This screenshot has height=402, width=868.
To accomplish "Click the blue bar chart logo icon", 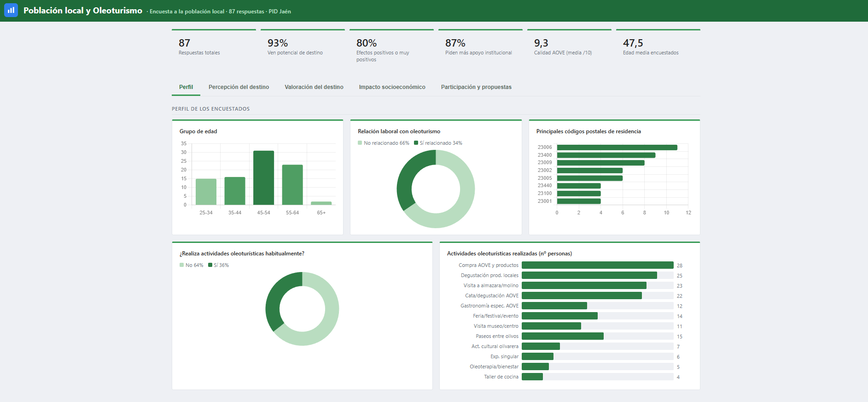I will tap(11, 10).
